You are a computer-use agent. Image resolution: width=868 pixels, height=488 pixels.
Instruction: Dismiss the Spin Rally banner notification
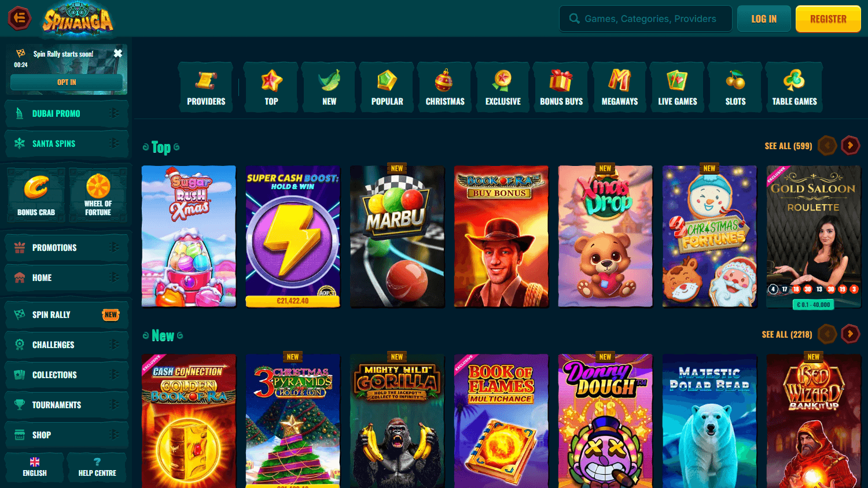coord(118,53)
